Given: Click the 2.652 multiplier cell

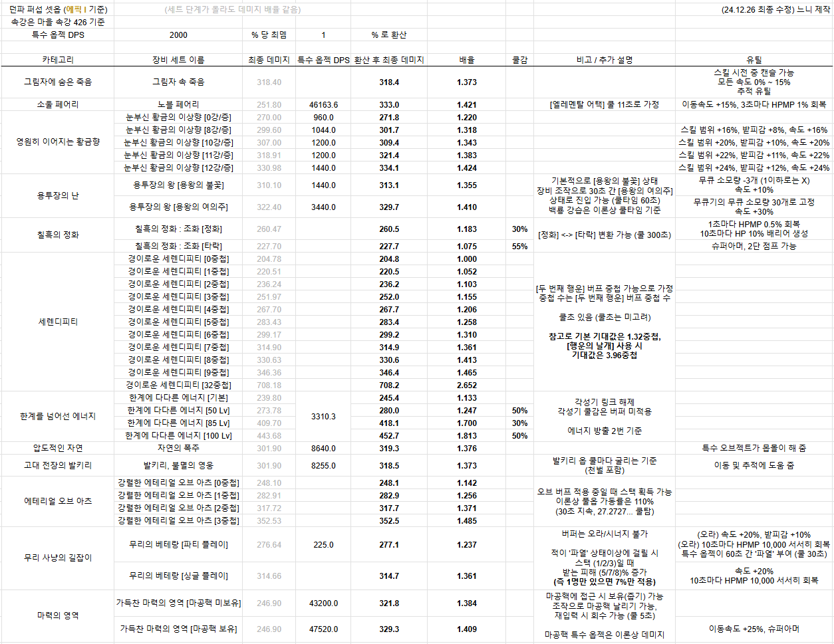Looking at the screenshot, I should (x=466, y=385).
